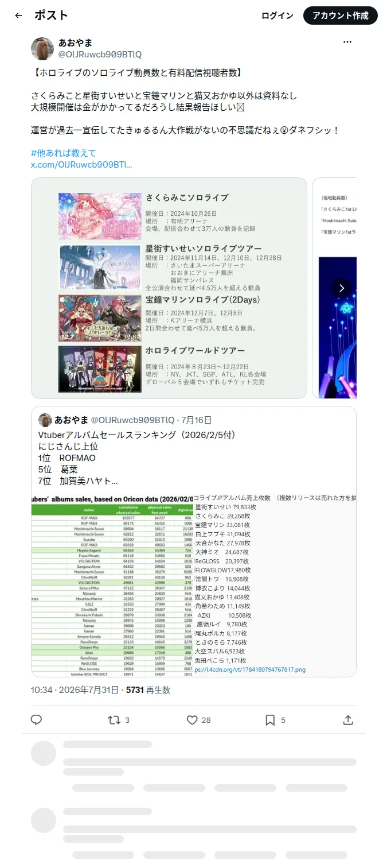Viewport: 387px width, 868px height.
Task: Click the quoted post date 7月16日
Action: 196,420
